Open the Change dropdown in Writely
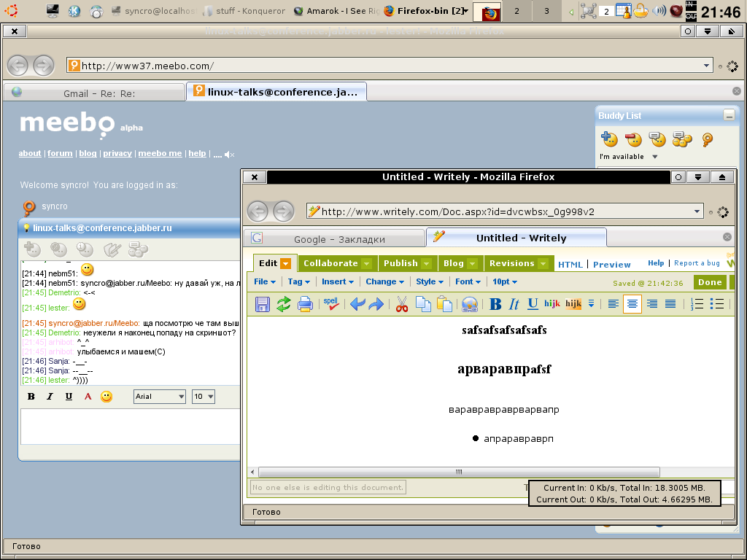This screenshot has width=747, height=560. click(385, 281)
